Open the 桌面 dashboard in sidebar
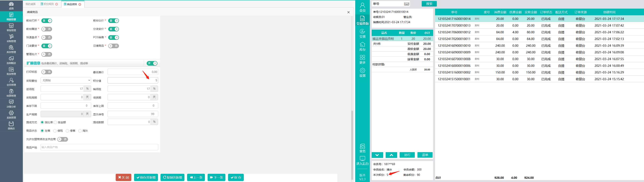The height and width of the screenshot is (182, 644). 11,6
